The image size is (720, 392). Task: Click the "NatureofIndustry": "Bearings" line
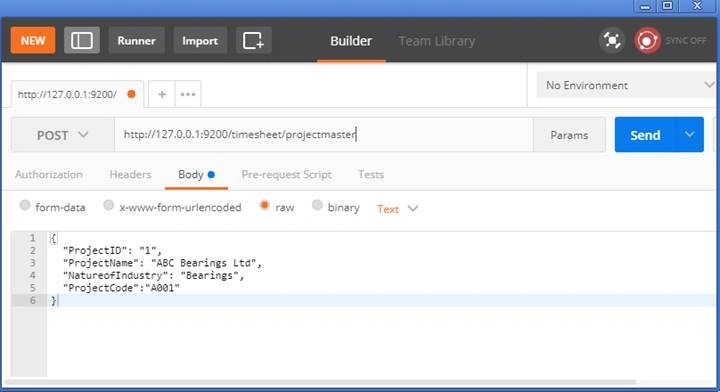(x=153, y=275)
